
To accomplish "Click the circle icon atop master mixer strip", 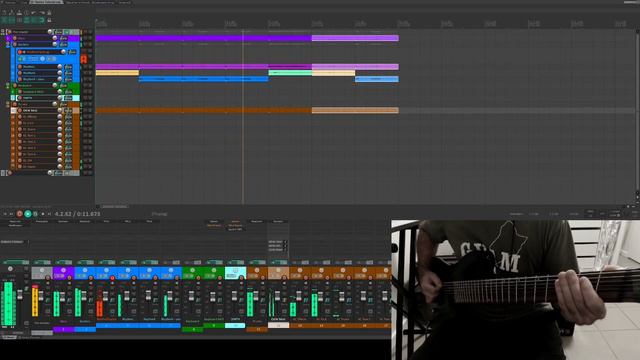I will pos(10,269).
